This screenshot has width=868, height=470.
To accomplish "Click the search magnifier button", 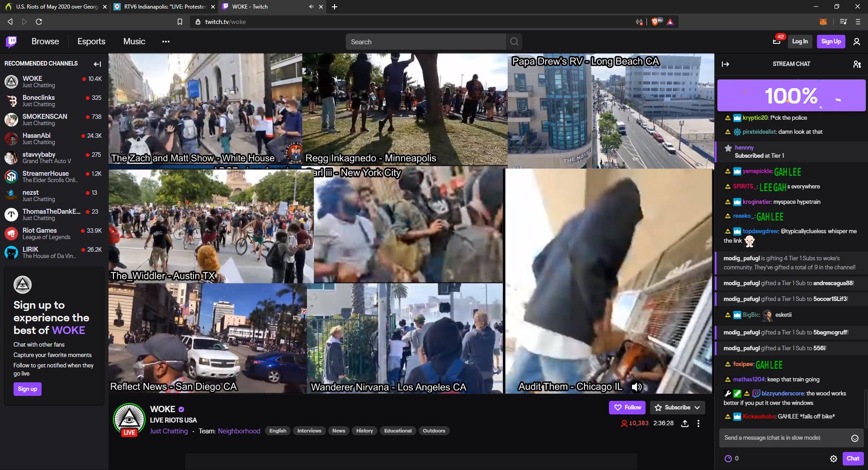I will tap(514, 42).
